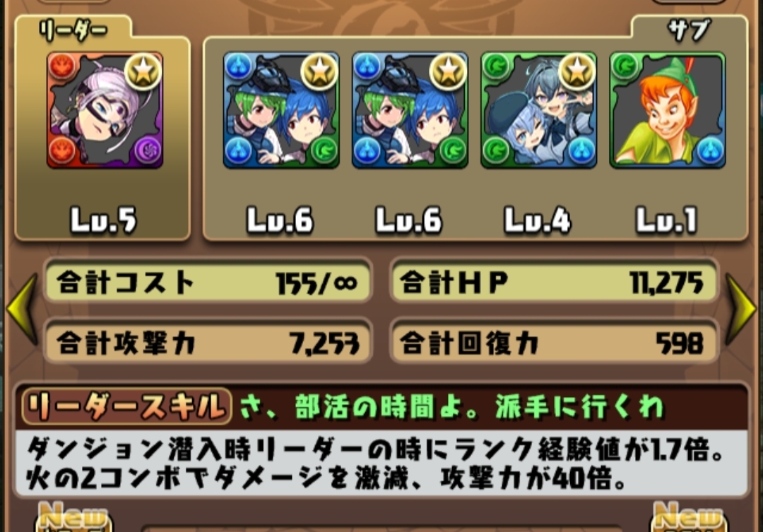
Task: Tap the 合計回復力 field
Action: tap(555, 343)
